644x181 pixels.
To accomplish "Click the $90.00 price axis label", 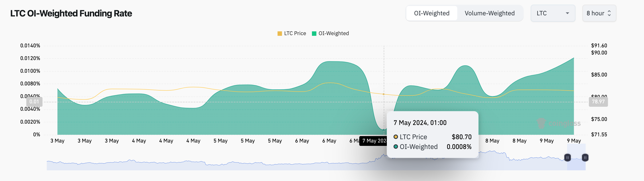I will [x=599, y=53].
